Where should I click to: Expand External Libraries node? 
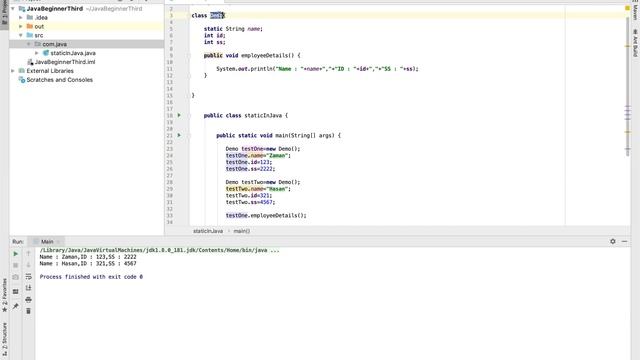tap(13, 71)
